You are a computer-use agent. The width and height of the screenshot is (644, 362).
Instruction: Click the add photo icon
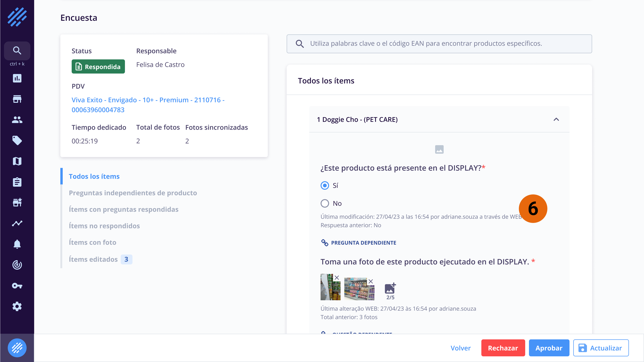[390, 289]
